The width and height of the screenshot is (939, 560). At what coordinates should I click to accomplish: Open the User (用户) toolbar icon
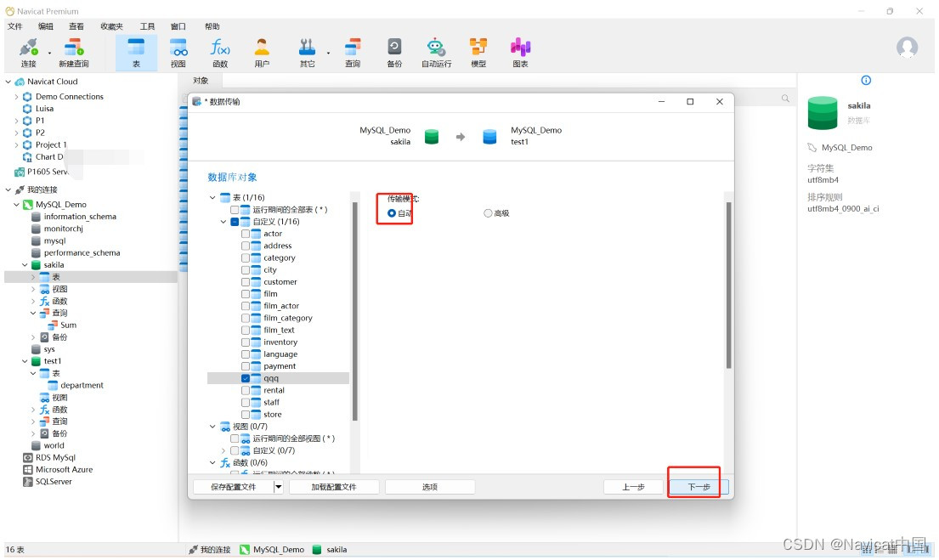tap(262, 53)
